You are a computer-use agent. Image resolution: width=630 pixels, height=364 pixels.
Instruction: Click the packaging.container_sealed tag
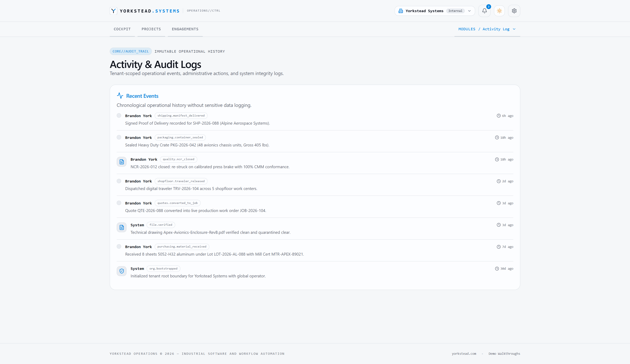pyautogui.click(x=180, y=137)
